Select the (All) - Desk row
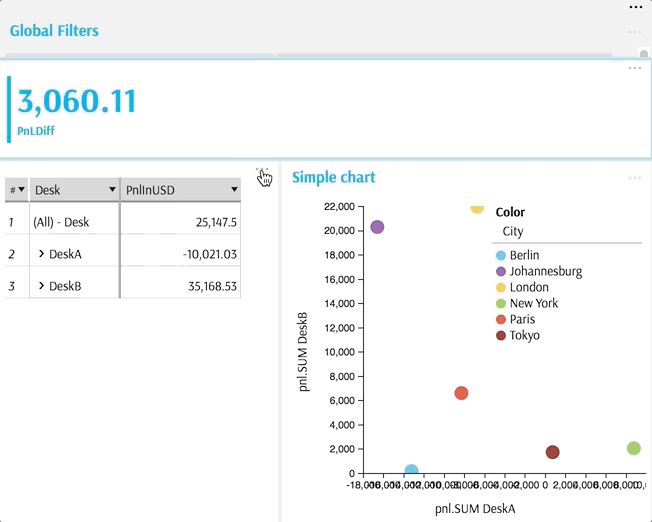 pos(123,222)
